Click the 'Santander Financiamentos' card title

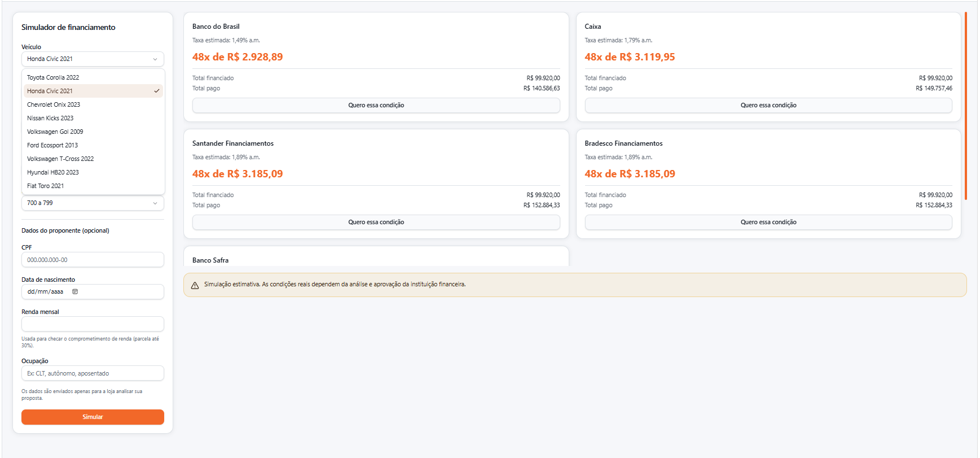pyautogui.click(x=233, y=143)
